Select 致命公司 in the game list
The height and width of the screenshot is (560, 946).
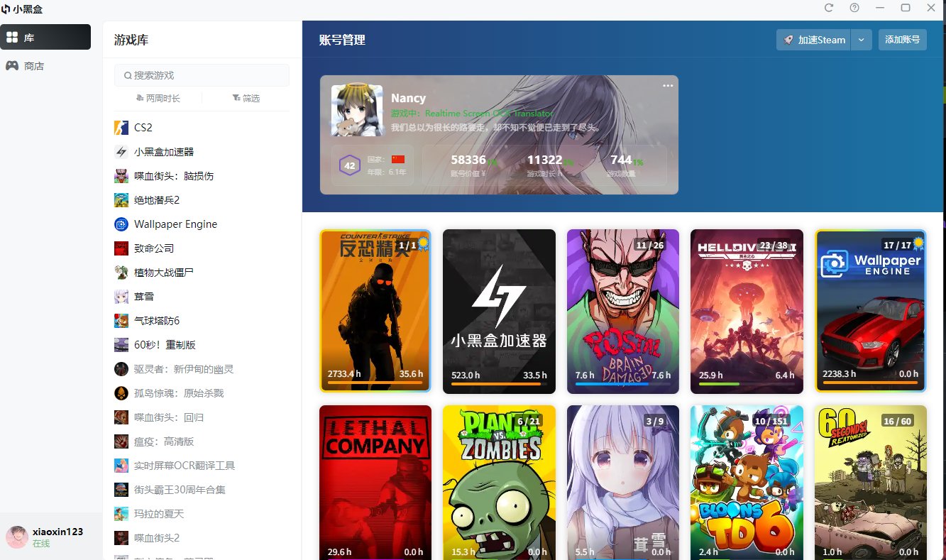(202, 248)
